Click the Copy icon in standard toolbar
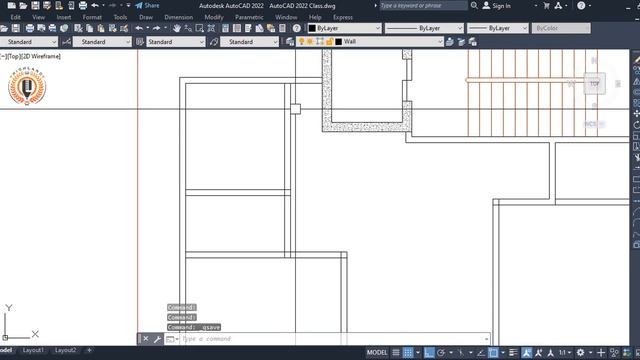The height and width of the screenshot is (360, 640). pyautogui.click(x=90, y=28)
